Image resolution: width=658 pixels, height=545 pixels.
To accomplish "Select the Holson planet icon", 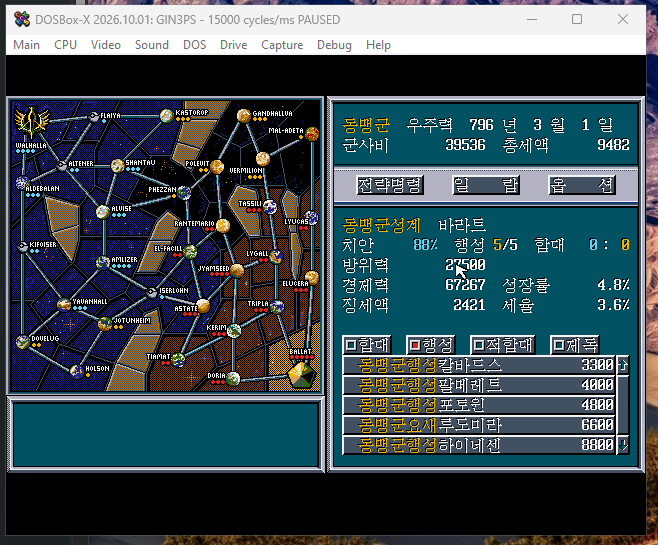I will pos(77,371).
